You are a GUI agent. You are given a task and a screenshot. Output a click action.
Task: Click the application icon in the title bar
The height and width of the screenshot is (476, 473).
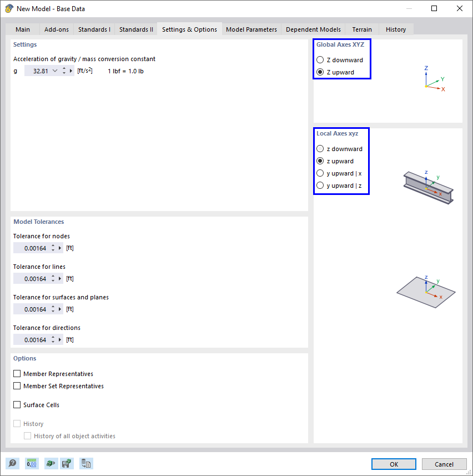(x=9, y=8)
